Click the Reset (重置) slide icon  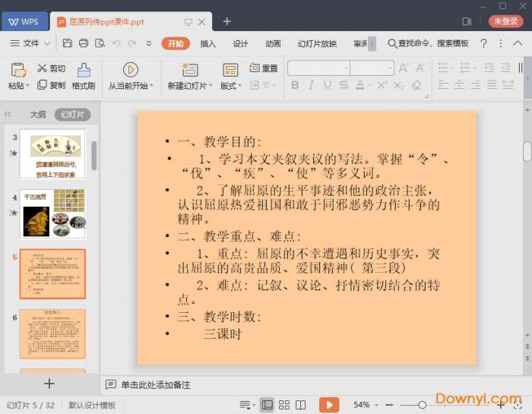tap(254, 68)
